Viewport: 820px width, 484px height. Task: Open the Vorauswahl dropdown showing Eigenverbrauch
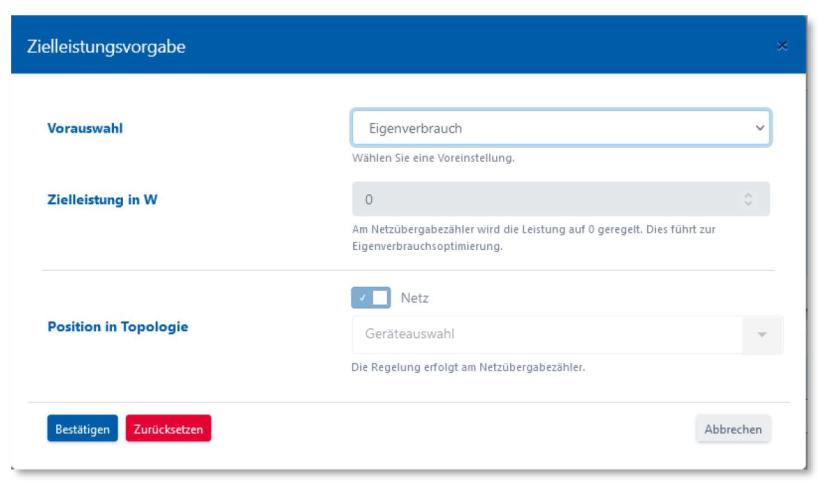click(x=561, y=128)
